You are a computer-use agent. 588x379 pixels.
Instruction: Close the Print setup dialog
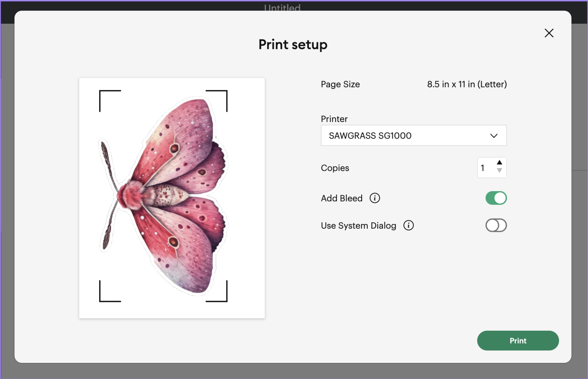tap(549, 33)
